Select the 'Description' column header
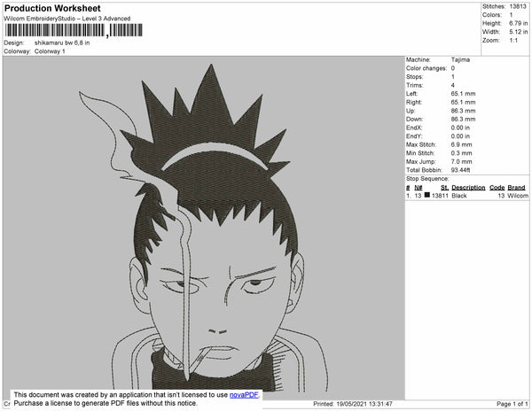This screenshot has height=411, width=532. pyautogui.click(x=468, y=188)
